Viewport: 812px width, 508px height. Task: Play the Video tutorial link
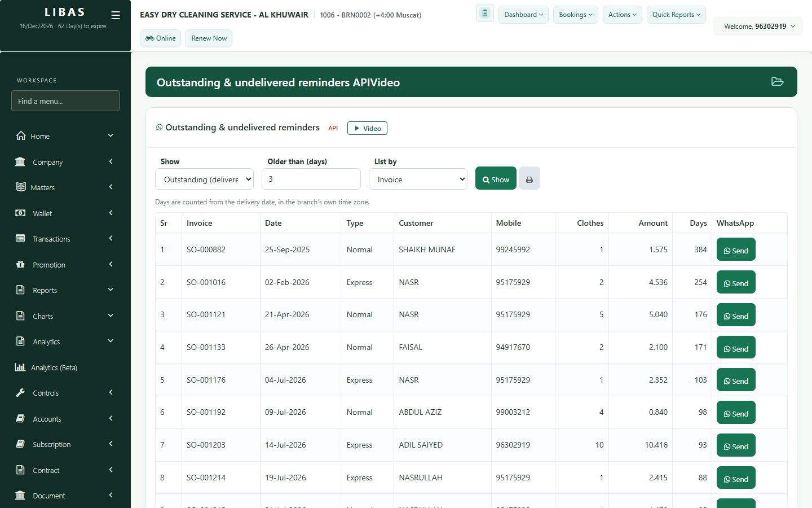[x=368, y=129]
